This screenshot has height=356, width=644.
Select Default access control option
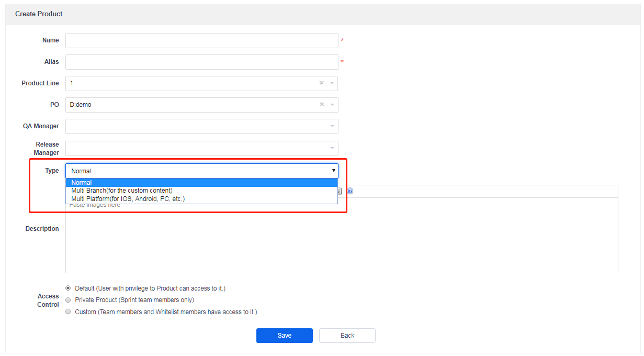(68, 288)
